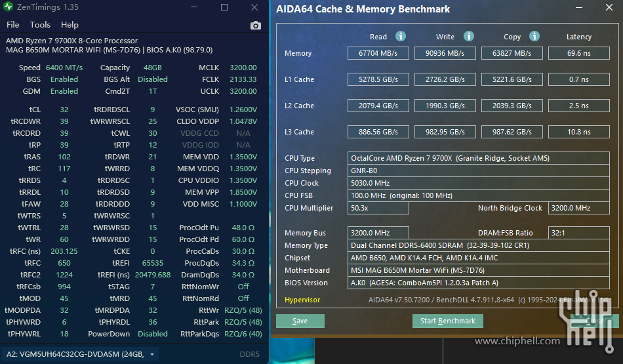Close the AIDA64 benchmark window

609,8
